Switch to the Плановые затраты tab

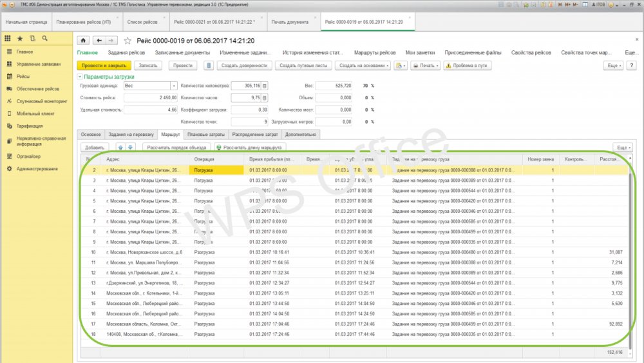205,135
